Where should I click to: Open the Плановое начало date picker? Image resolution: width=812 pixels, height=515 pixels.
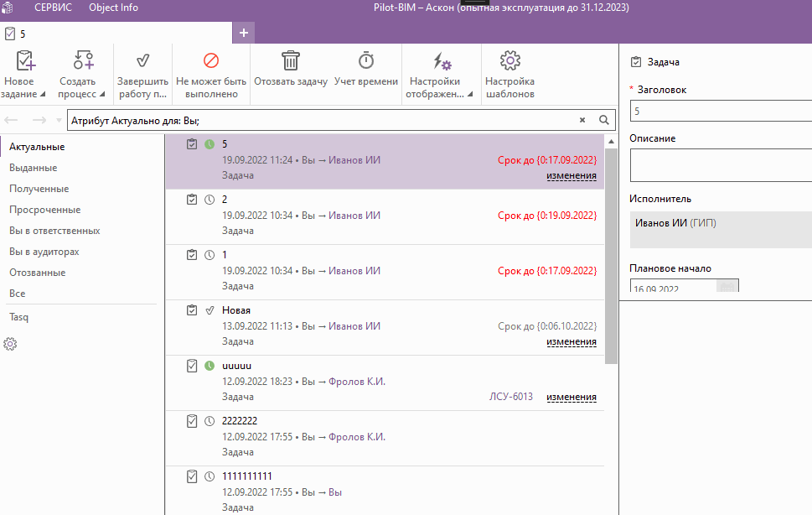pyautogui.click(x=727, y=288)
